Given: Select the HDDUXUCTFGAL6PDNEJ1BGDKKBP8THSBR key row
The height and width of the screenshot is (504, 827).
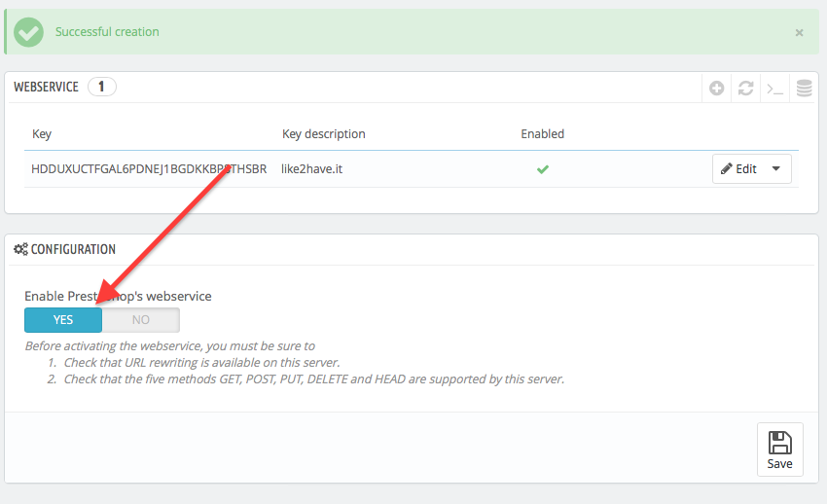Looking at the screenshot, I should (149, 169).
